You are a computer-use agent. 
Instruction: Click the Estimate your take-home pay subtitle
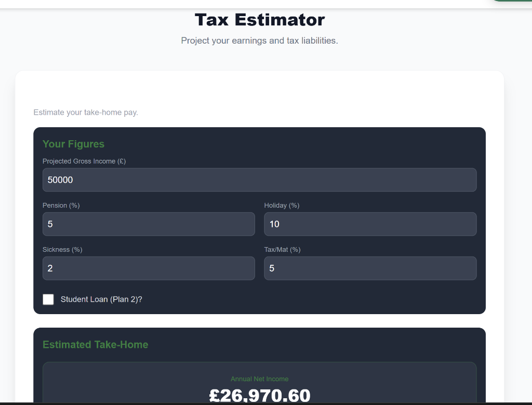coord(86,112)
